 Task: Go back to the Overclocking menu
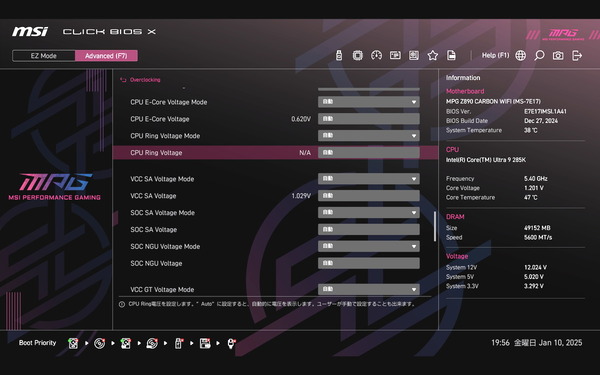[x=145, y=80]
